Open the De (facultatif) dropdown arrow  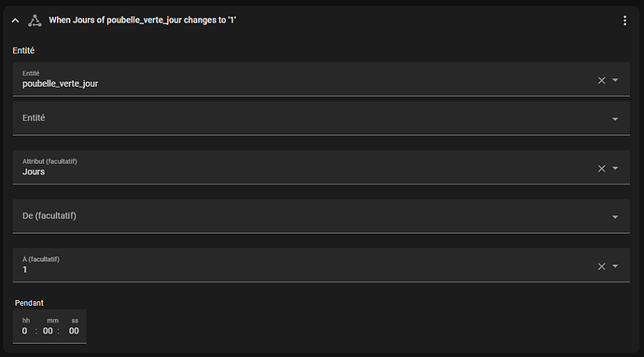(615, 217)
